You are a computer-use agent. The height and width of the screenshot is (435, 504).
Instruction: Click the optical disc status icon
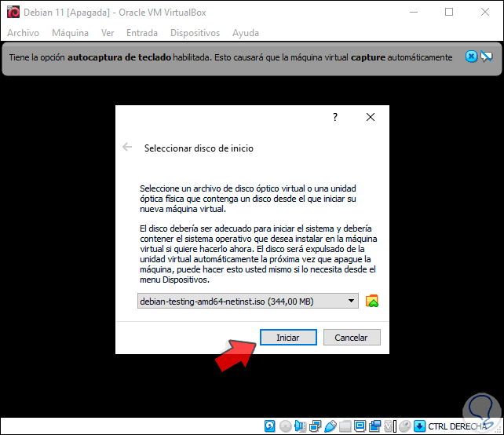tap(285, 426)
